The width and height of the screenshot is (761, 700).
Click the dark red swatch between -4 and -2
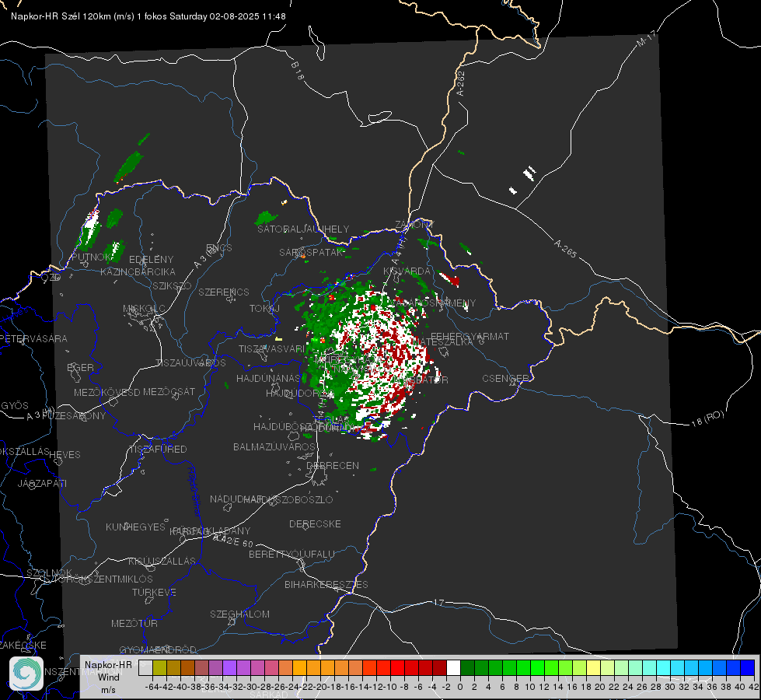(439, 667)
